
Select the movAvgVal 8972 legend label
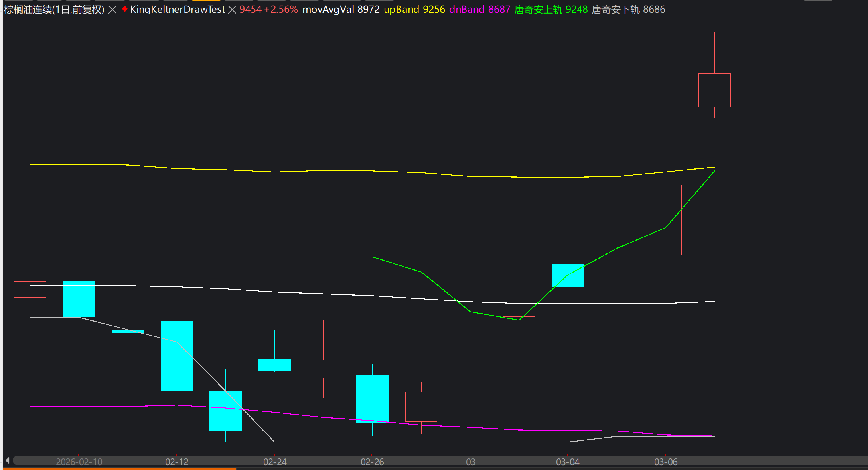click(x=341, y=10)
